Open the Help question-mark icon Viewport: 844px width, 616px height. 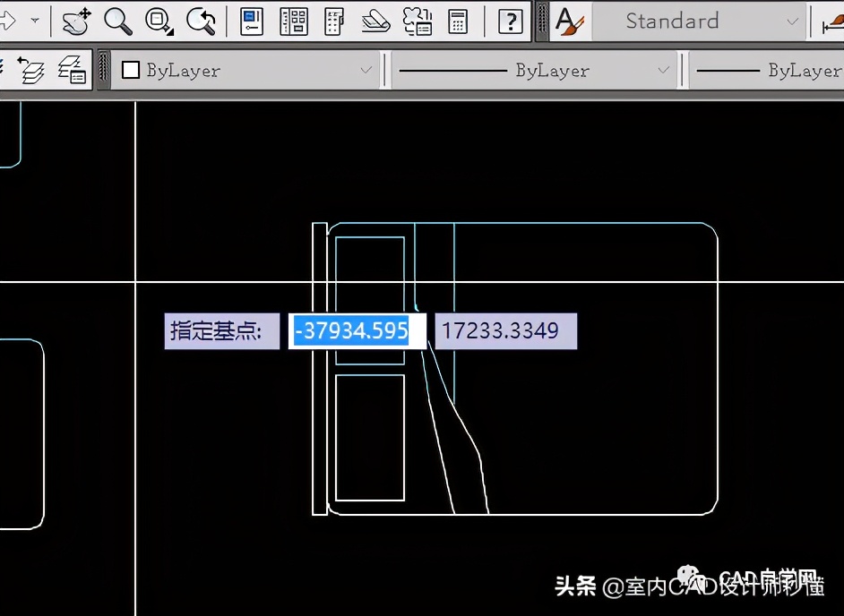(510, 21)
